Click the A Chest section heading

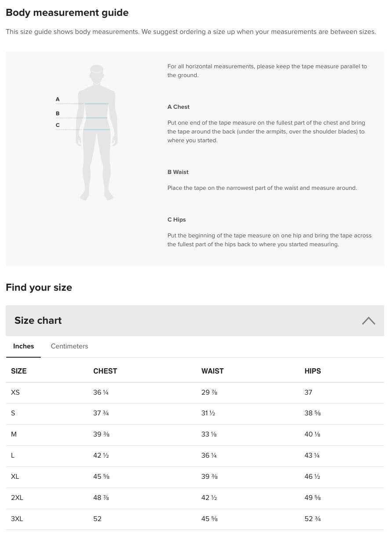coord(178,107)
